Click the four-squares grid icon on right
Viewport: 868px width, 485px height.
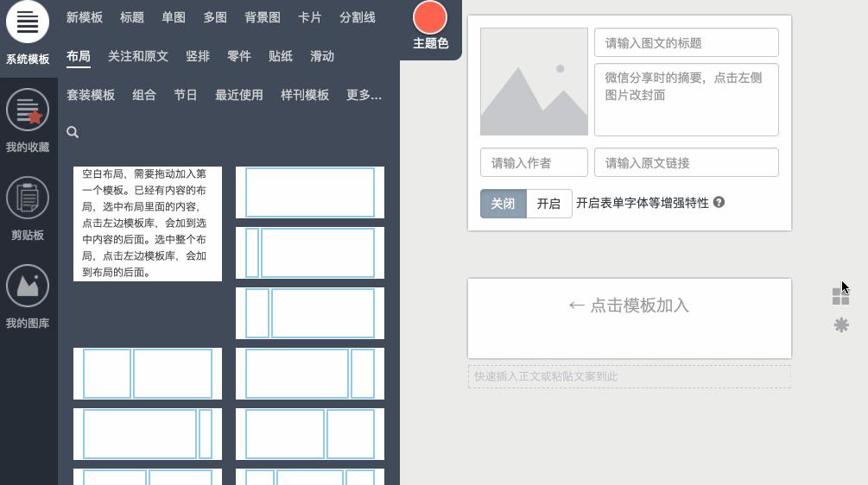[x=840, y=296]
